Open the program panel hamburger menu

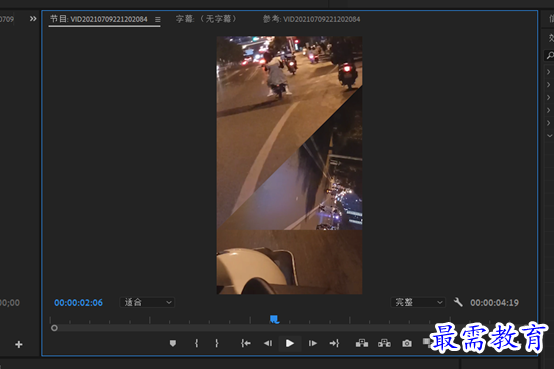[158, 19]
